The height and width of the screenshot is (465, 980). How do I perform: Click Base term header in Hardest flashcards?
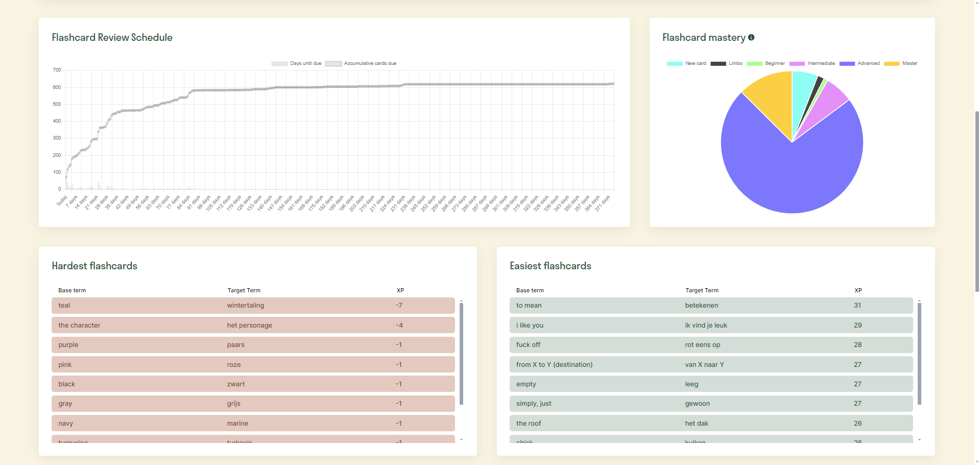72,290
